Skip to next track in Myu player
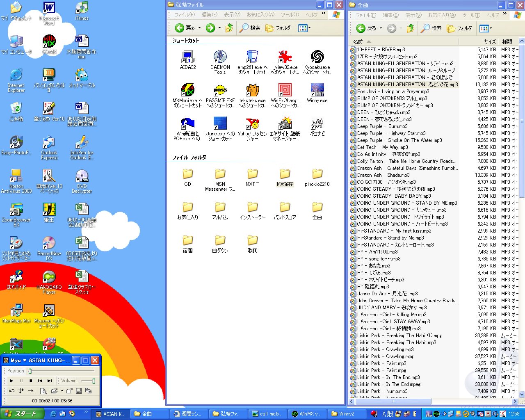 (50, 381)
